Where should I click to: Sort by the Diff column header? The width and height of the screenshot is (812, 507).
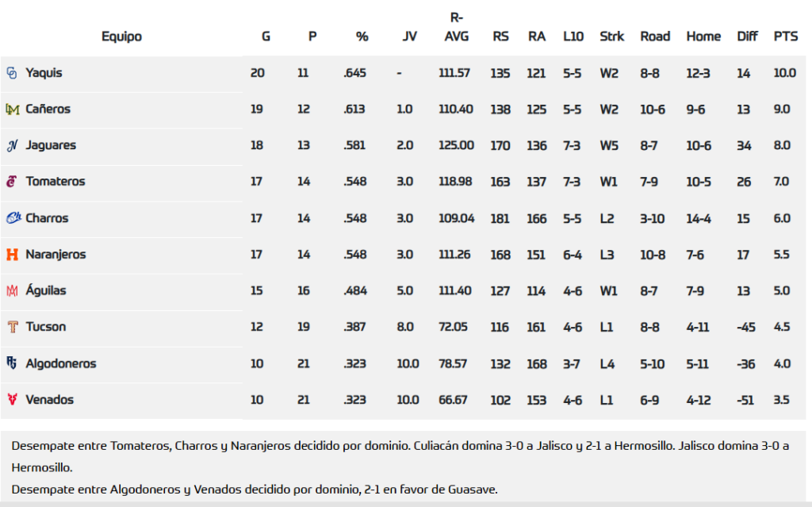pyautogui.click(x=747, y=36)
